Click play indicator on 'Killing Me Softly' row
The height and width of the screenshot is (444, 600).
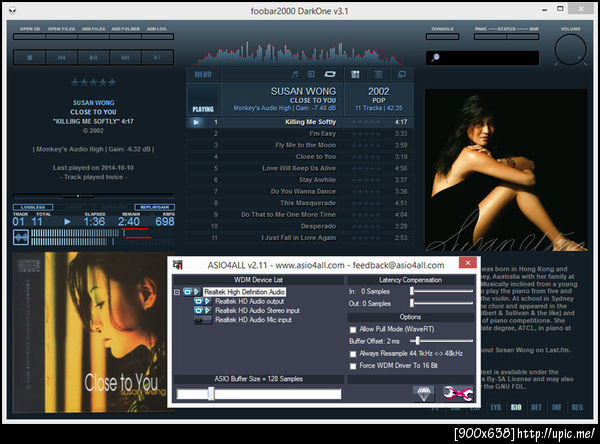pyautogui.click(x=196, y=122)
